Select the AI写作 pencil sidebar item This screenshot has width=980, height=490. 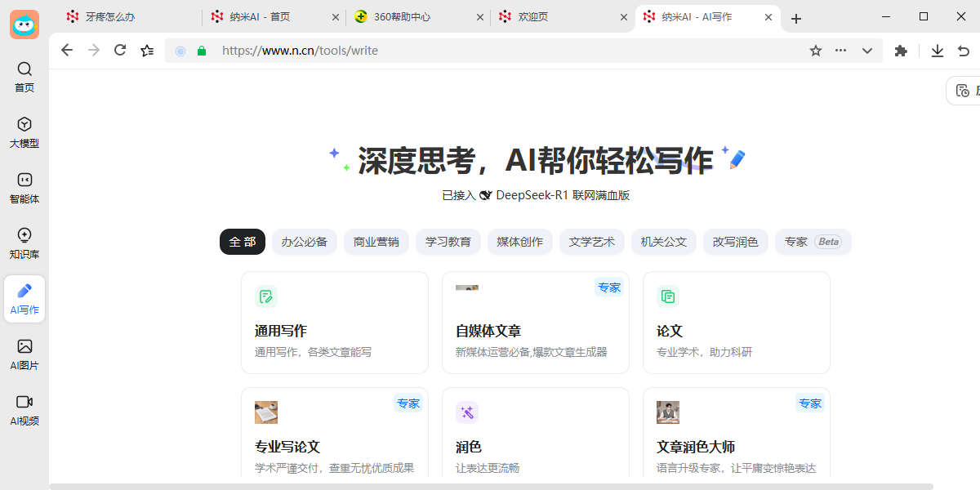click(24, 299)
